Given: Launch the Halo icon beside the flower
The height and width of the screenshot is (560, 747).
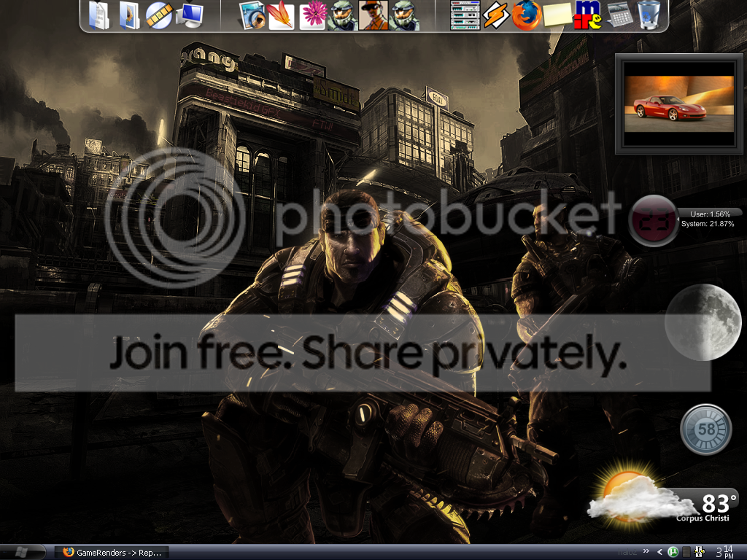Looking at the screenshot, I should (x=343, y=16).
